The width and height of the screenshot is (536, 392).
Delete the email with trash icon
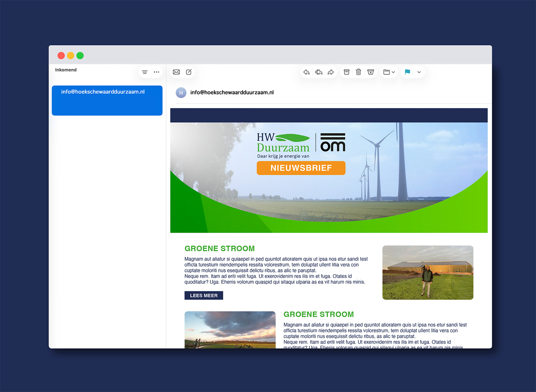[x=358, y=72]
